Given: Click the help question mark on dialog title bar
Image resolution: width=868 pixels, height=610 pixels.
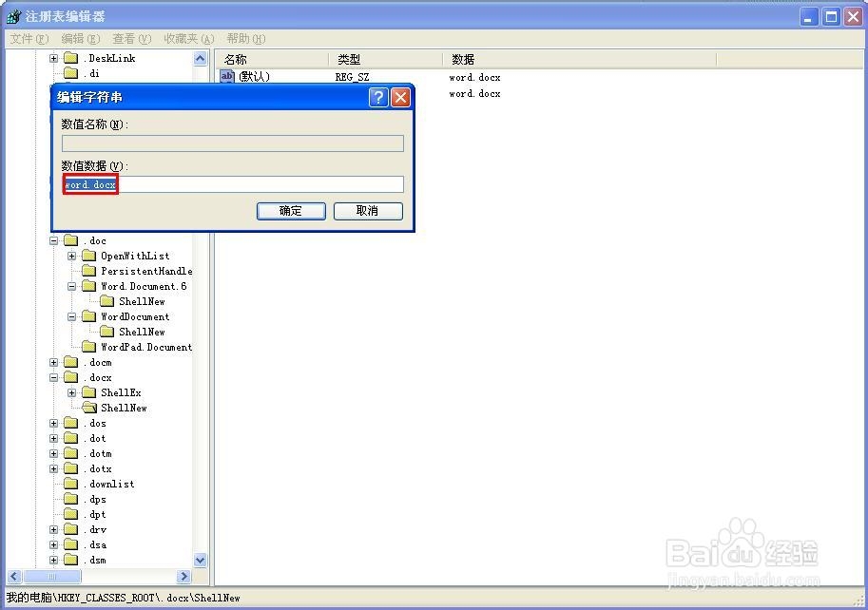Looking at the screenshot, I should (378, 96).
